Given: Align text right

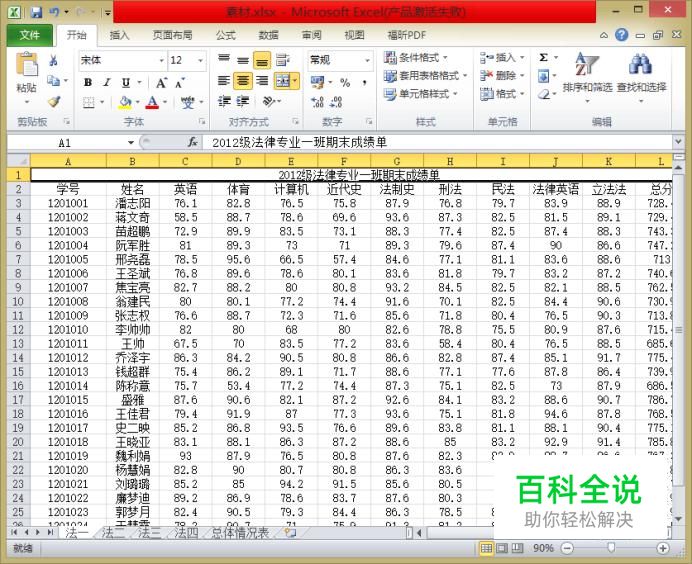Looking at the screenshot, I should point(262,81).
